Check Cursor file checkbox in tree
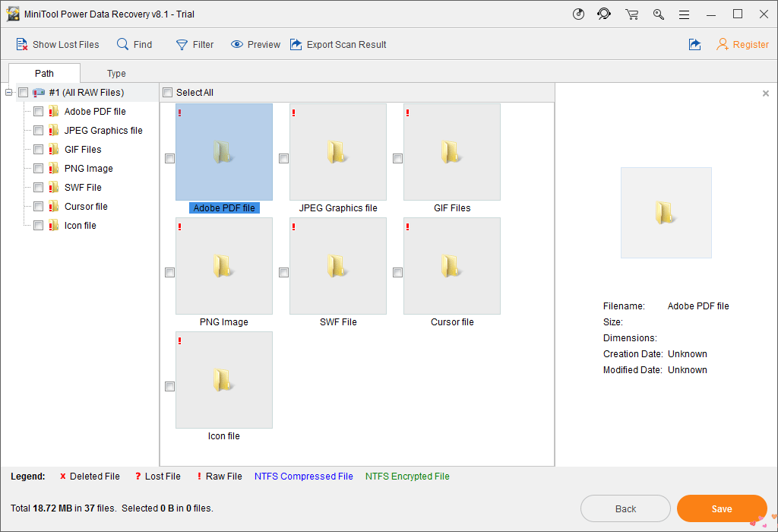 [38, 206]
